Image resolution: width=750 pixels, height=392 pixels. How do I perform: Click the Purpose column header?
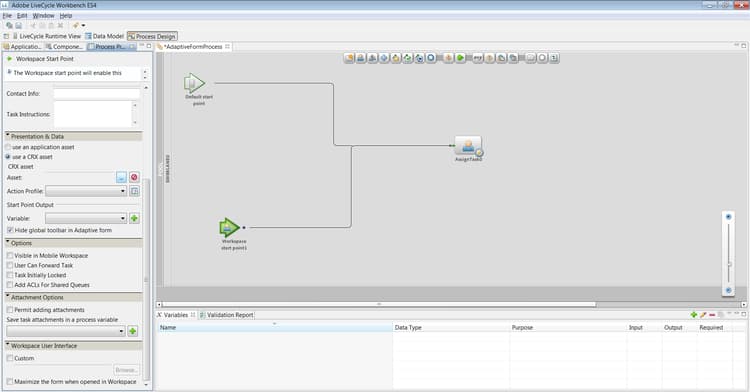(568, 327)
